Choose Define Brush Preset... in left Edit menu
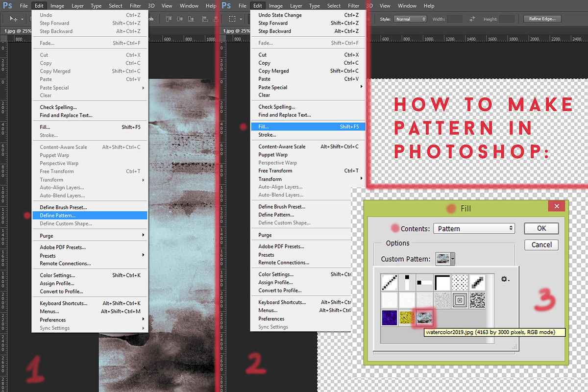Image resolution: width=588 pixels, height=392 pixels. click(90, 207)
